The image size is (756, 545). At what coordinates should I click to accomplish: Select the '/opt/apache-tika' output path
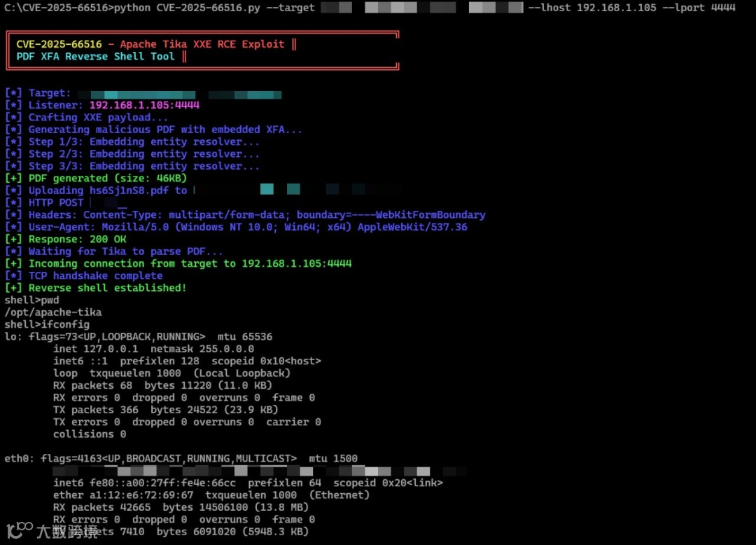pos(53,312)
